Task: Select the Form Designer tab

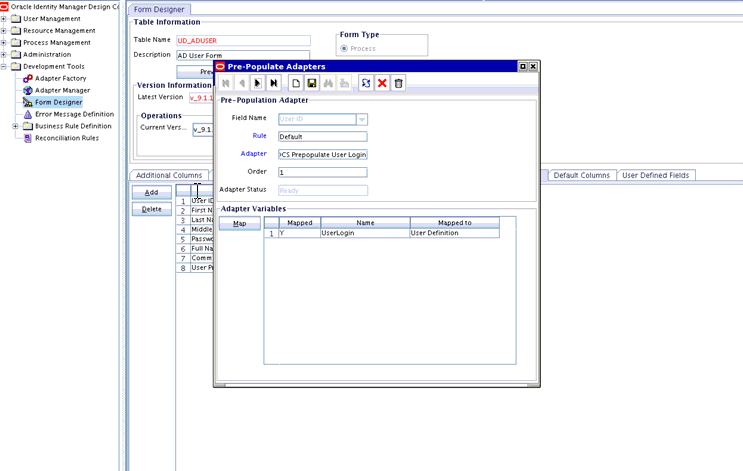Action: point(159,9)
